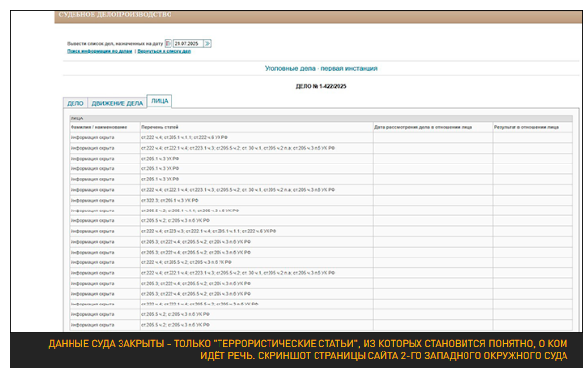Click the cell starting 'ст.322.3; ст.205.1 ч.3'
The image size is (588, 376).
tap(257, 201)
